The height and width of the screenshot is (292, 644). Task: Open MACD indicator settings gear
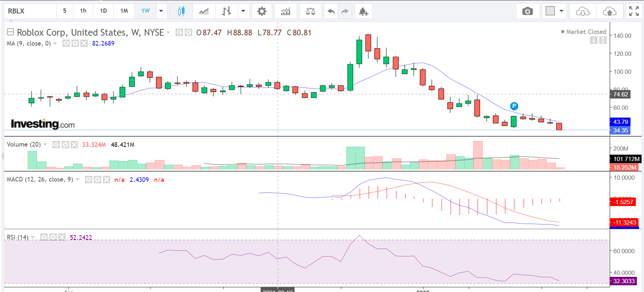coord(98,180)
